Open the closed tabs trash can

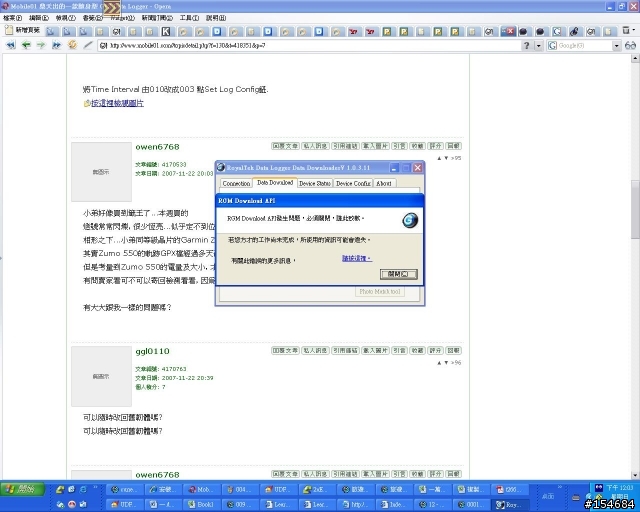point(627,31)
